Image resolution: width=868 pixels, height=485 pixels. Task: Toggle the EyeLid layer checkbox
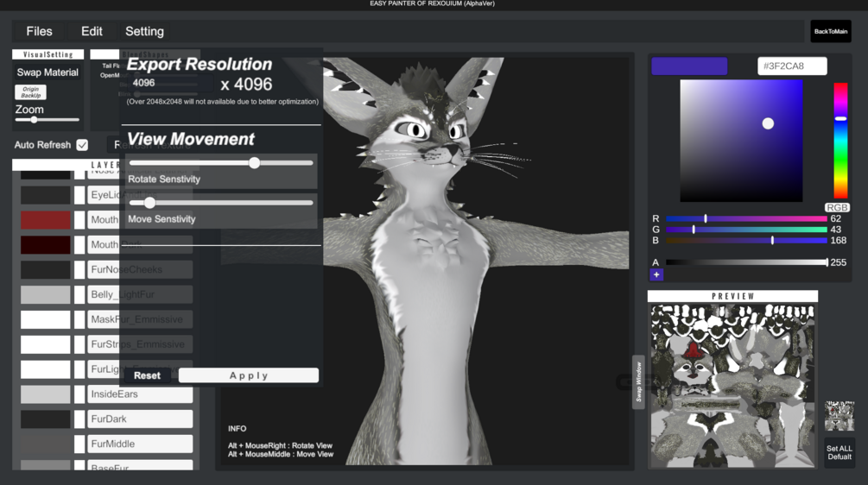point(79,195)
